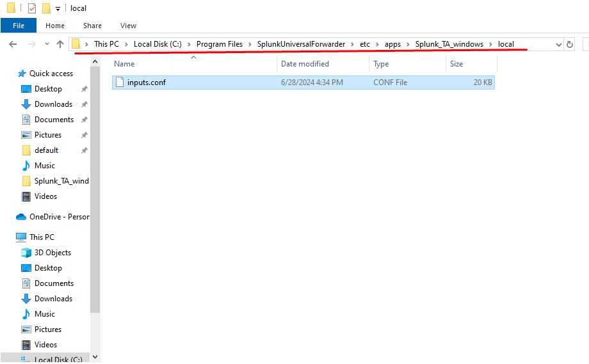Open Videos under This PC
This screenshot has width=589, height=364.
point(45,345)
